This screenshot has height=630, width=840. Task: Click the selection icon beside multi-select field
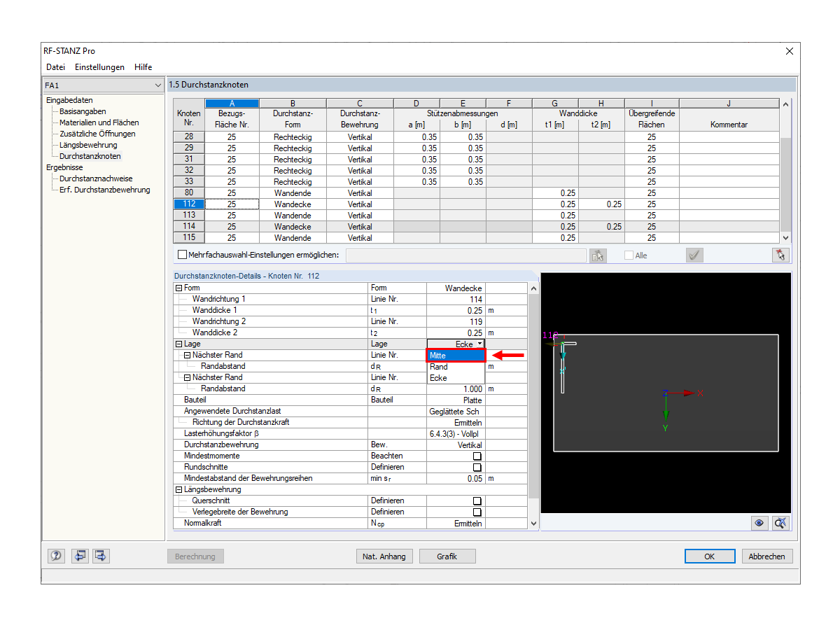click(597, 255)
